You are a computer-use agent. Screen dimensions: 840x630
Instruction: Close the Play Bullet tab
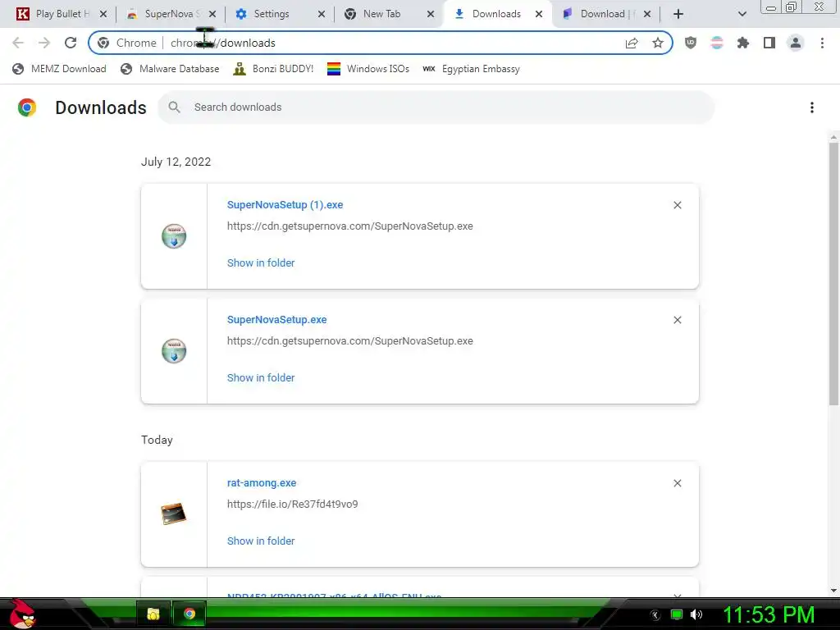[x=103, y=14]
